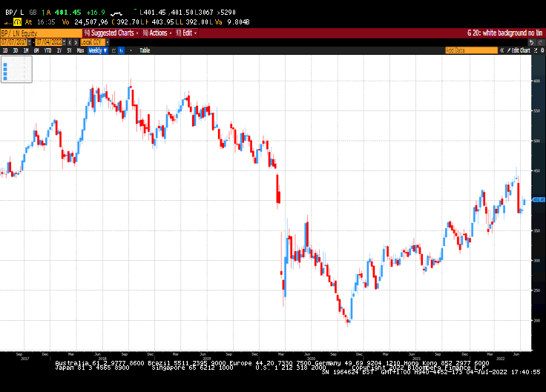
Task: Select the YTD time range
Action: tap(47, 50)
